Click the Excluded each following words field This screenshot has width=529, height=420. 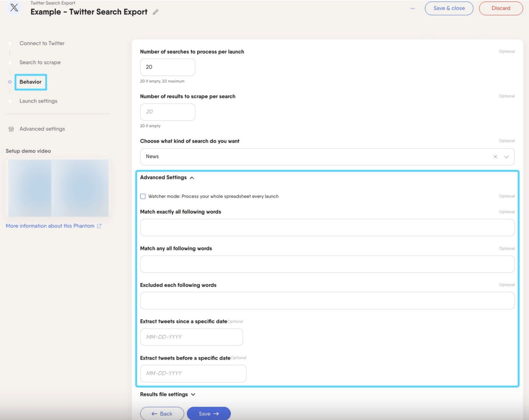coord(327,301)
